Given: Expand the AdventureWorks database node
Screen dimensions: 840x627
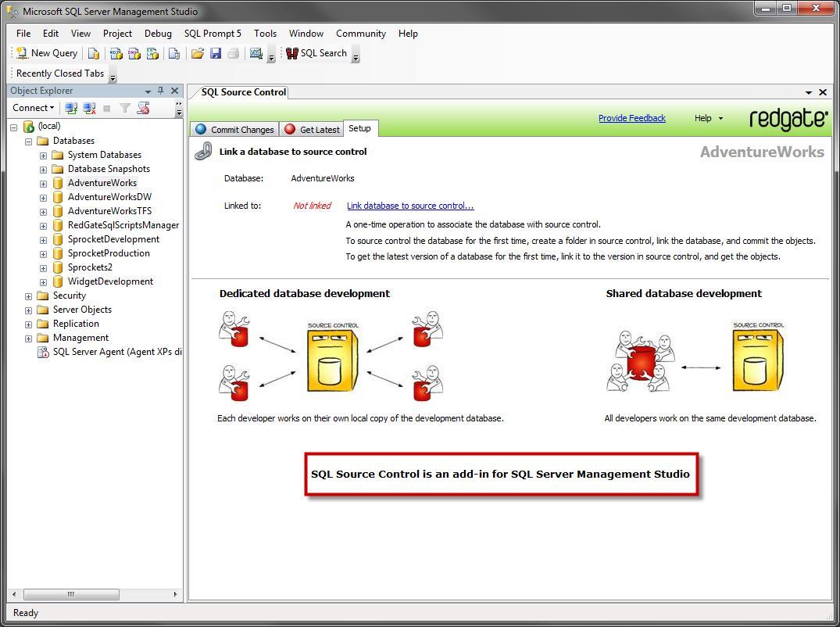Looking at the screenshot, I should point(44,182).
